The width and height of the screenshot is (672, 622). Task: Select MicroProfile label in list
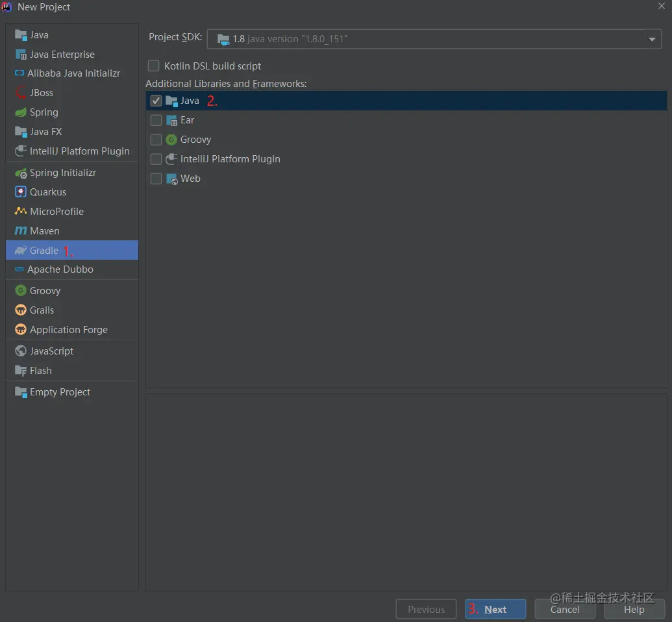(x=56, y=211)
